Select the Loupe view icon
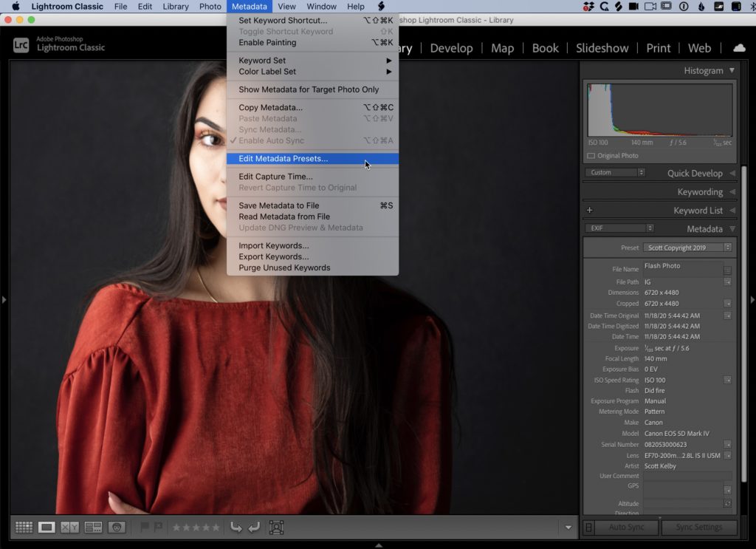 click(47, 527)
